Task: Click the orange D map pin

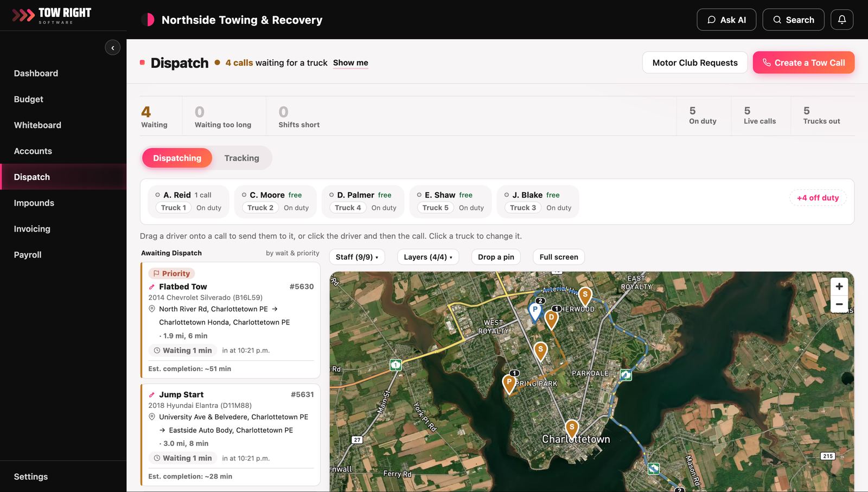Action: tap(551, 319)
